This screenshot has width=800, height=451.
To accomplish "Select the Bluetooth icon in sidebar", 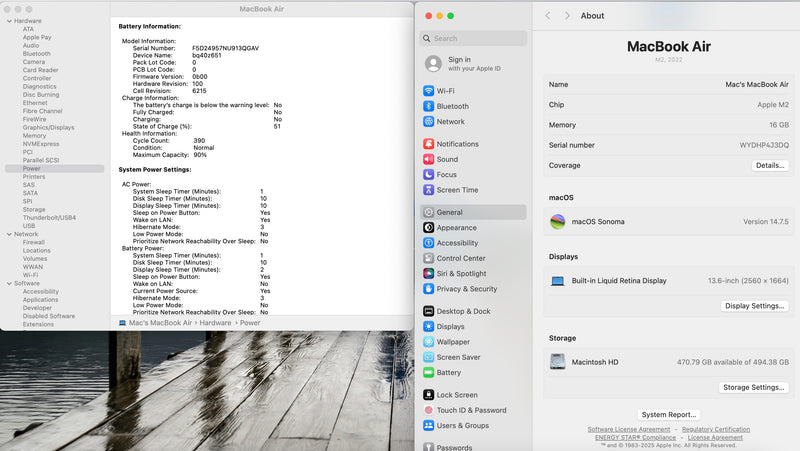I will (x=429, y=106).
